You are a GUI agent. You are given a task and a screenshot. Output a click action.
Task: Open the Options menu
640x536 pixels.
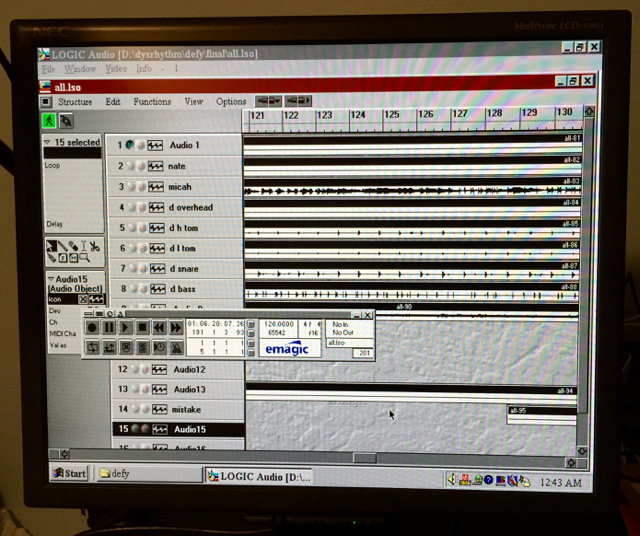(x=231, y=101)
